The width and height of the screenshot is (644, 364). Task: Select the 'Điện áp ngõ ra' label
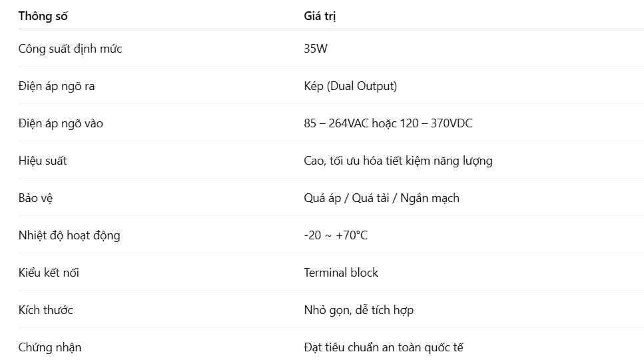point(57,86)
